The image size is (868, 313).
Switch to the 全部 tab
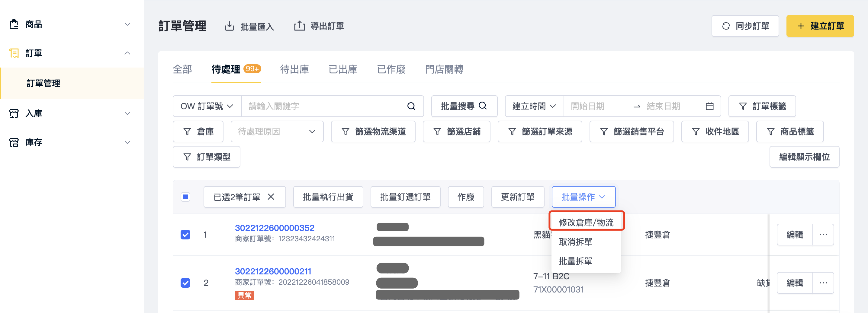coord(182,69)
